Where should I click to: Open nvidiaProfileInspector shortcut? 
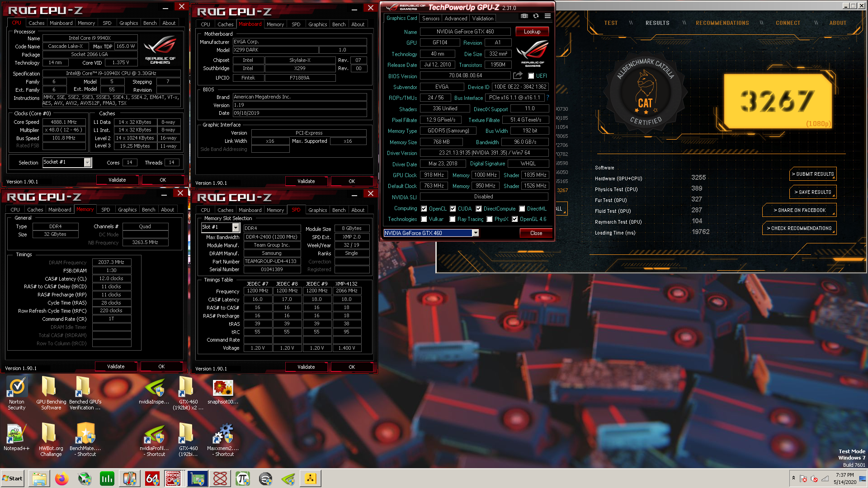point(154,440)
